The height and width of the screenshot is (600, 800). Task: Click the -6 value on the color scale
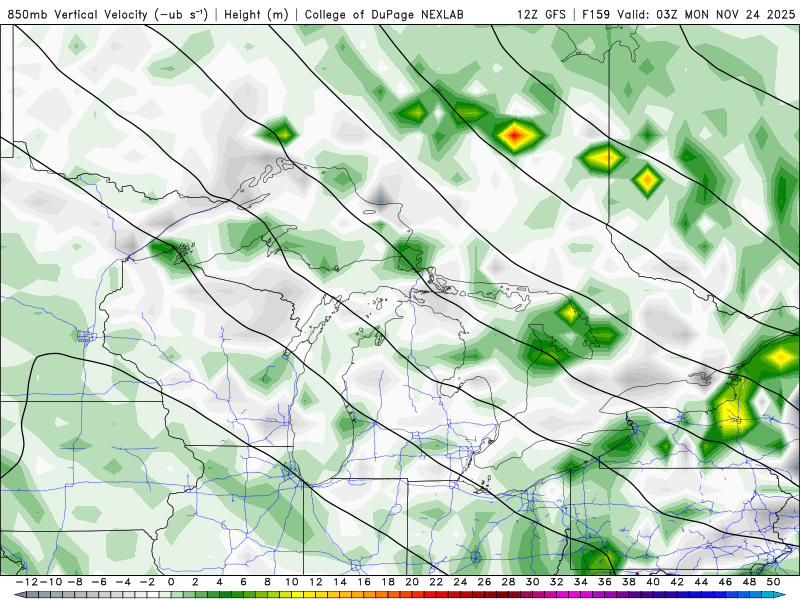click(99, 582)
